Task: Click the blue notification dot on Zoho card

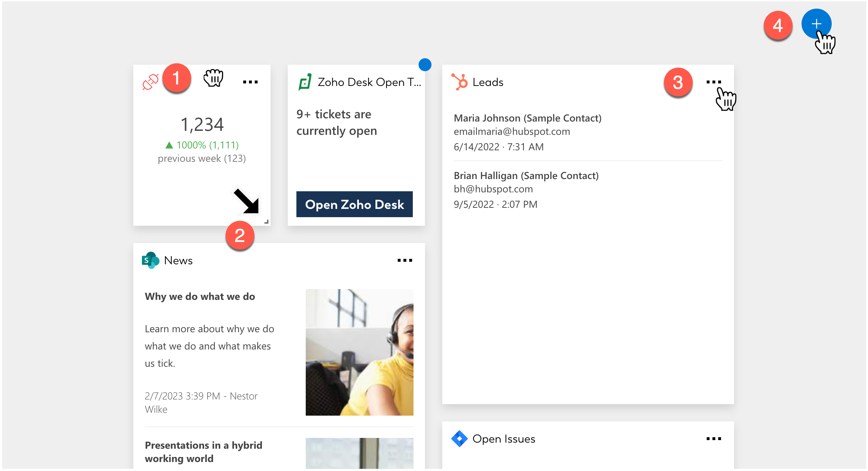Action: click(x=425, y=65)
